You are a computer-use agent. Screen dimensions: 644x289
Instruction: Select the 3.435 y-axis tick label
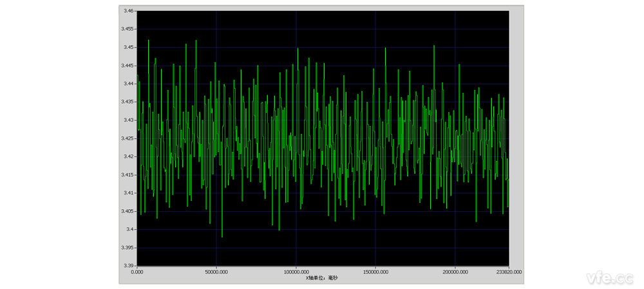click(128, 102)
